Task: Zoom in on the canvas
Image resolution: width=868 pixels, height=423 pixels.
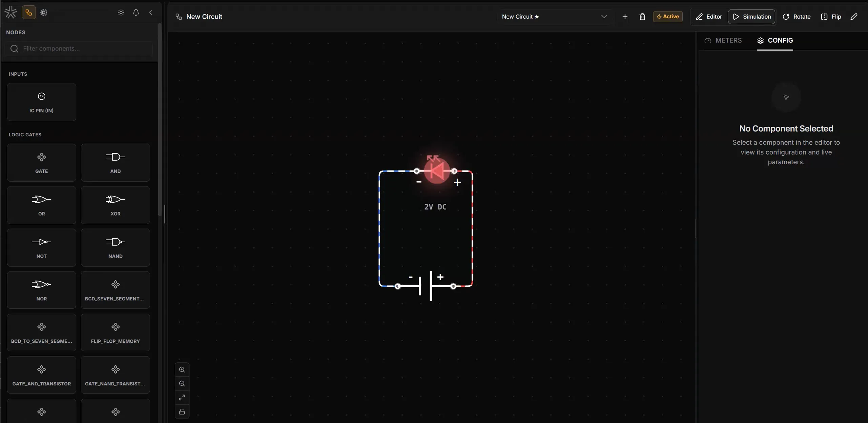Action: pyautogui.click(x=182, y=370)
